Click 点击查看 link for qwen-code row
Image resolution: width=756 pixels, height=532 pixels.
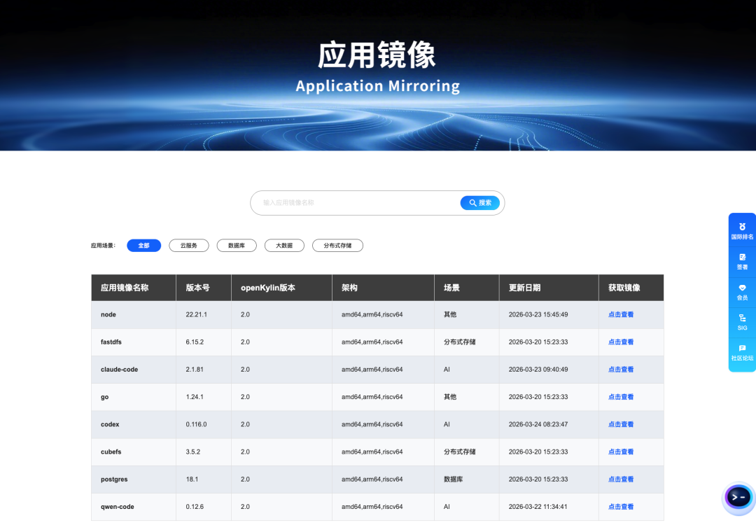pos(621,507)
